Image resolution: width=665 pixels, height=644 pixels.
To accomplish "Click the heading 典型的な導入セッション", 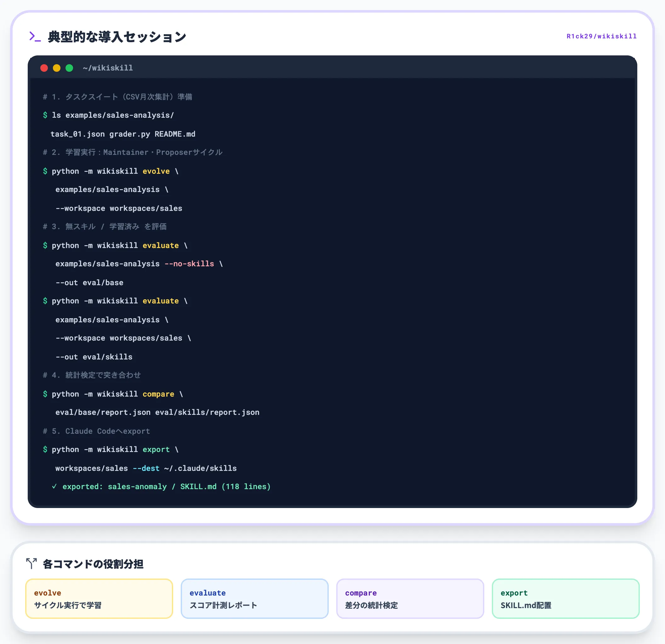I will point(117,37).
